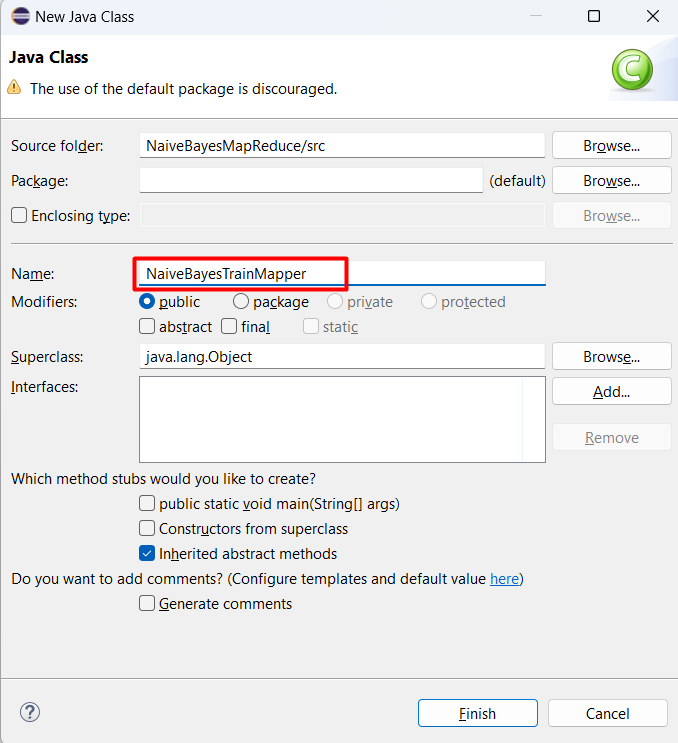This screenshot has height=743, width=678.
Task: Check the final modifier checkbox
Action: click(229, 326)
